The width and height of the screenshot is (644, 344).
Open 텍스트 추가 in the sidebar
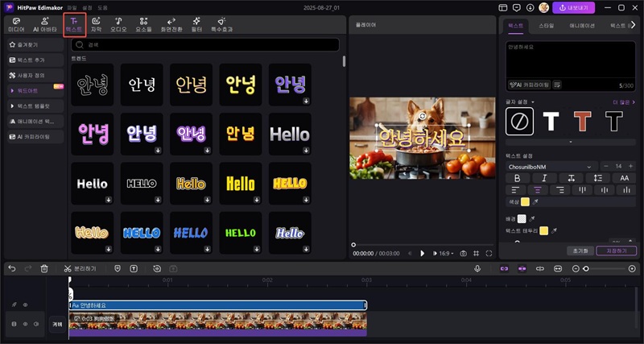coord(35,60)
